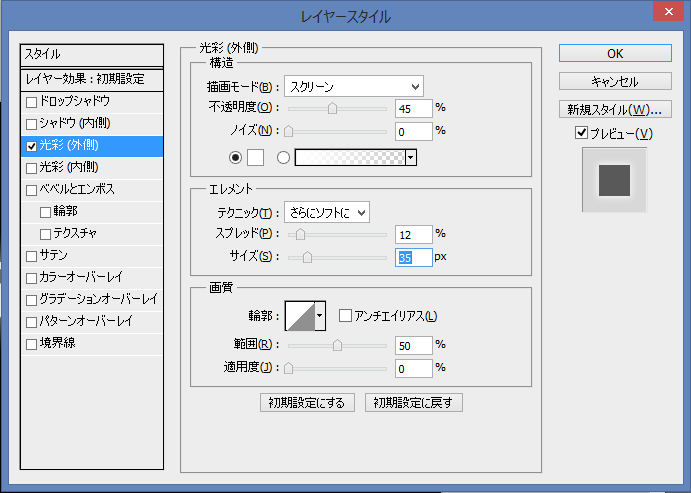Click the 輪郭 contour curve thumbnail
The height and width of the screenshot is (493, 691).
[x=299, y=316]
